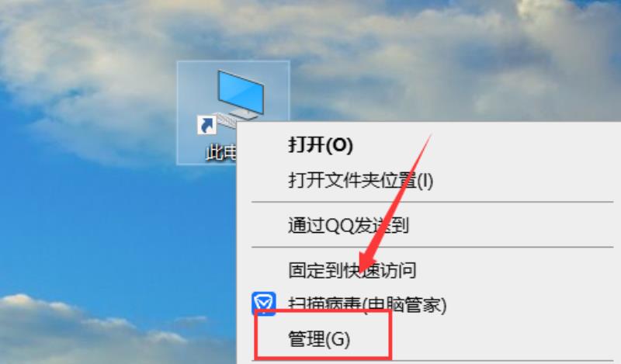621x364 pixels.
Task: Click empty blue sky wallpaper to dismiss menu
Action: 99,222
